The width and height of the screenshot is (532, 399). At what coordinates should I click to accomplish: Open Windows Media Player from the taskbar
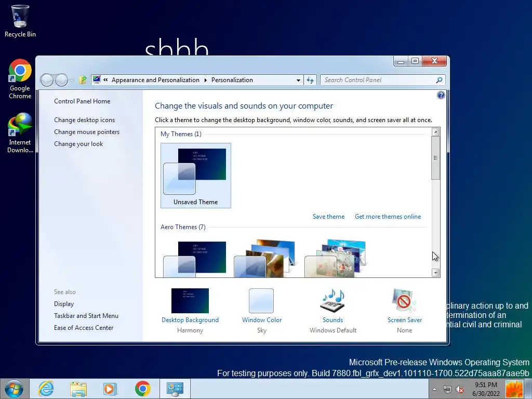click(110, 389)
